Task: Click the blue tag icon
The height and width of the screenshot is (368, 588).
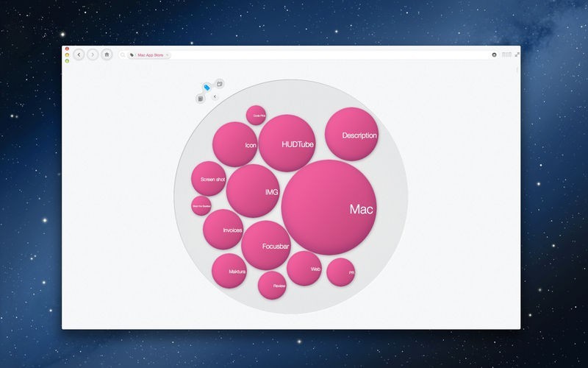Action: (x=207, y=88)
